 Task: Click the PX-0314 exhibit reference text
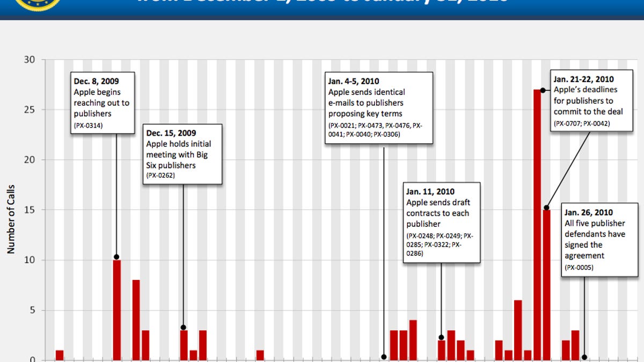click(x=88, y=125)
